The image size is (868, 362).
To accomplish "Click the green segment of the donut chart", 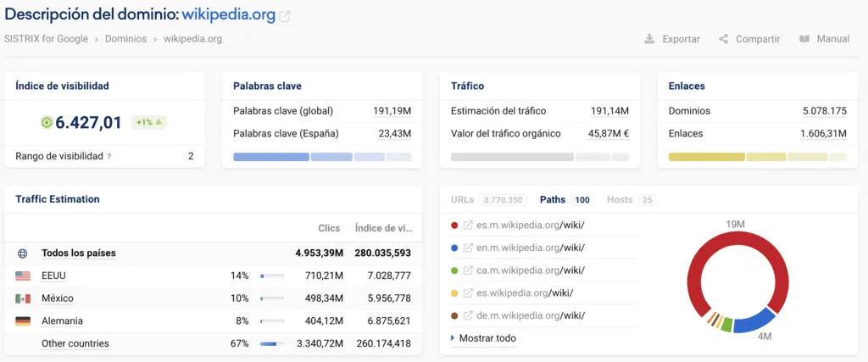I will 726,325.
